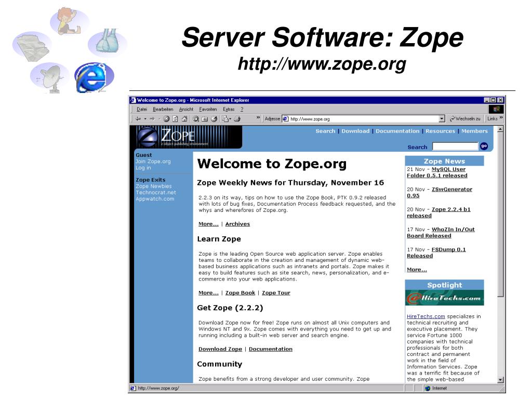Click the Internet zone icon in the status bar
Viewport: 532px width, 399px height.
[x=428, y=388]
